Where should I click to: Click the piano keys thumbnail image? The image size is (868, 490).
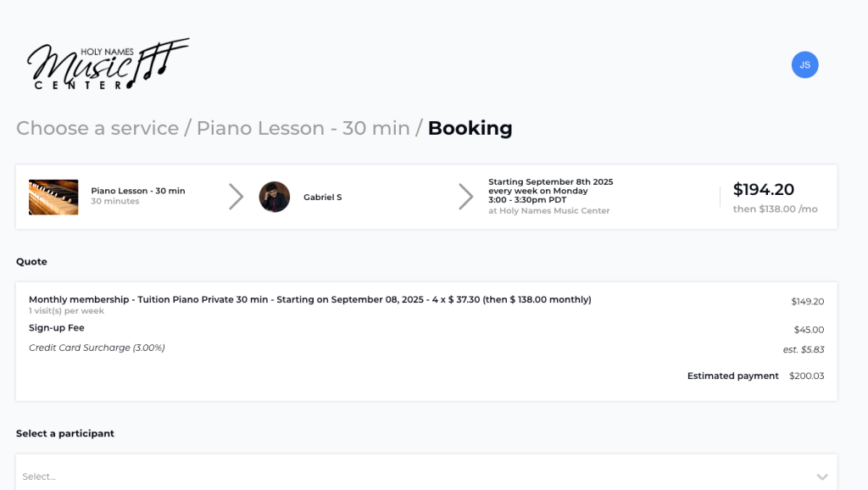click(x=53, y=197)
